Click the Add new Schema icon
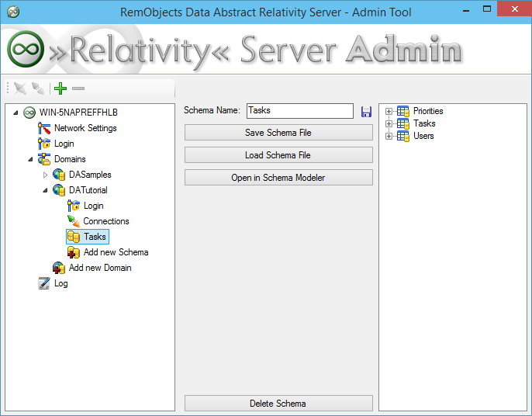Viewport: 532px width, 416px height. (74, 252)
